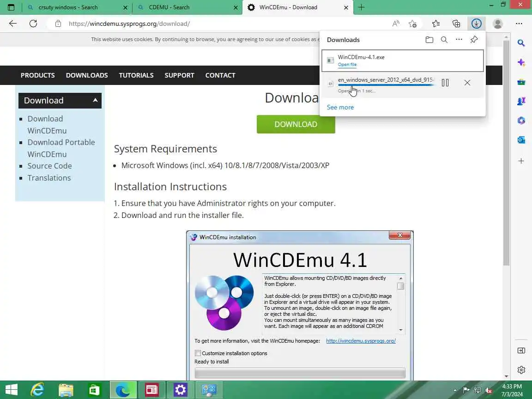532x399 pixels.
Task: Open file link for WinCDEmu-4.1.exe
Action: 347,65
